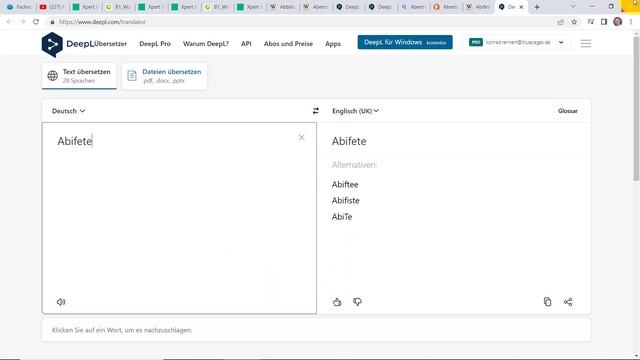Expand the account email dropdown
The width and height of the screenshot is (640, 360).
tap(561, 42)
